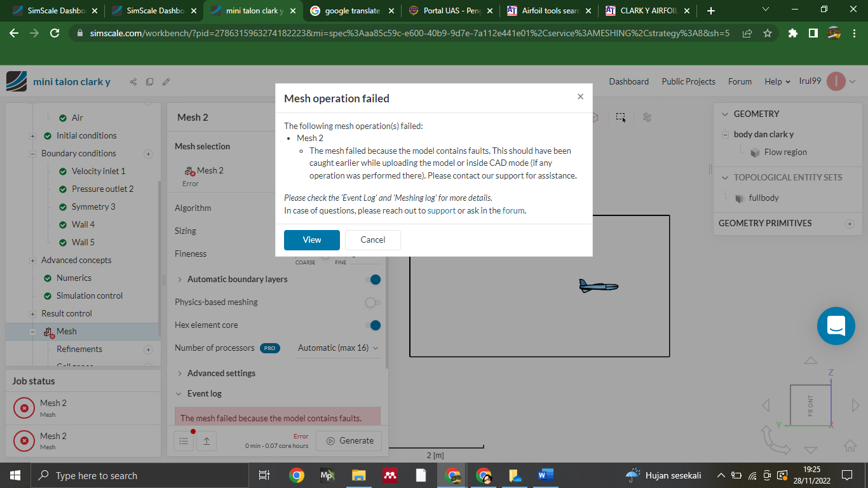Collapse the GEOMETRY panel
Image resolution: width=868 pixels, height=488 pixels.
point(725,114)
